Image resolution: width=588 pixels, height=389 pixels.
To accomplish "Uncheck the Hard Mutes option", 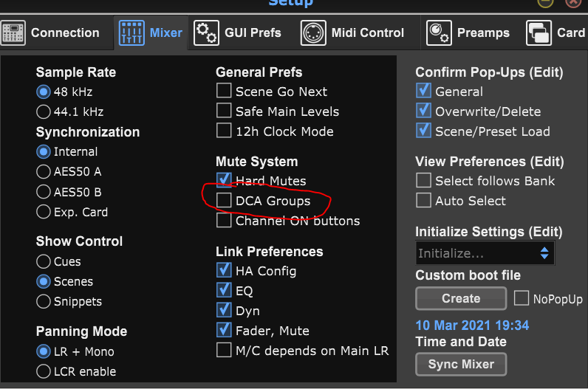I will 224,180.
